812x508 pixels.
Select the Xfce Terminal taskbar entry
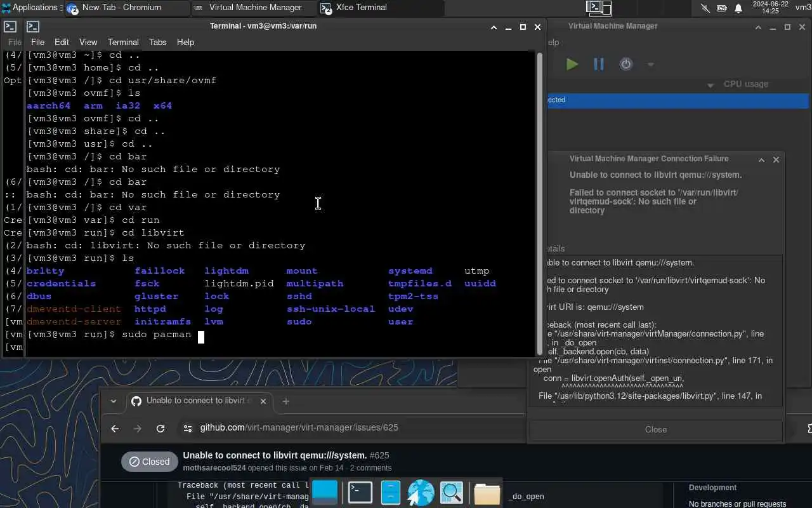(381, 8)
